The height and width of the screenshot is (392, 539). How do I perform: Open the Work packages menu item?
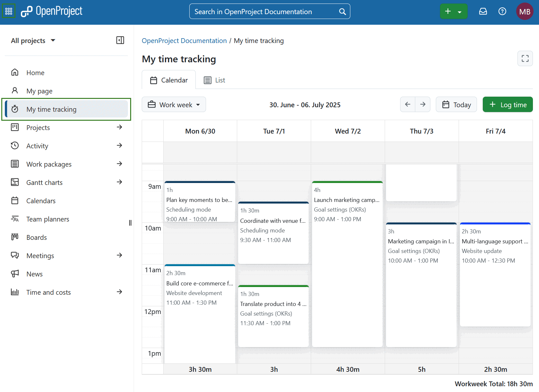tap(49, 164)
